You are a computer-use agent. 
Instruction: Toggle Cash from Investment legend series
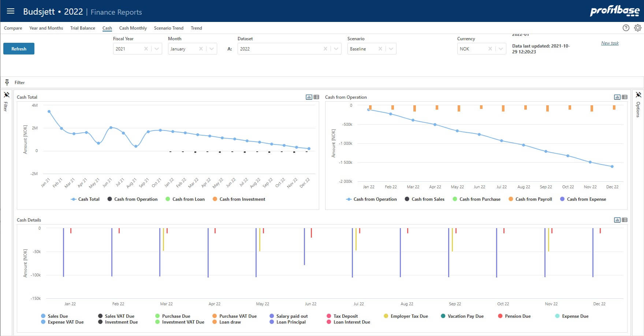click(x=239, y=199)
